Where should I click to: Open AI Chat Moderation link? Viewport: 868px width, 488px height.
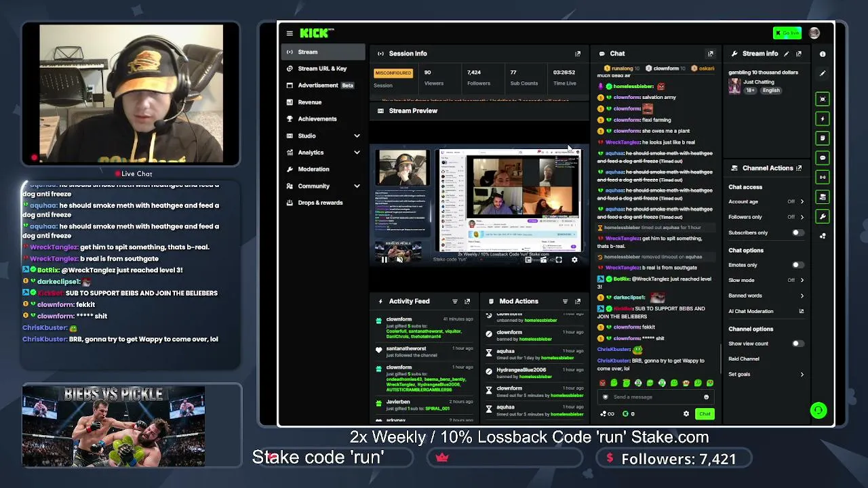(766, 312)
